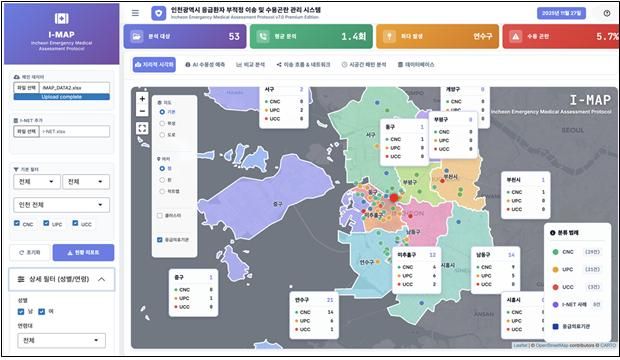Select 히트맵 radio option

(x=162, y=191)
